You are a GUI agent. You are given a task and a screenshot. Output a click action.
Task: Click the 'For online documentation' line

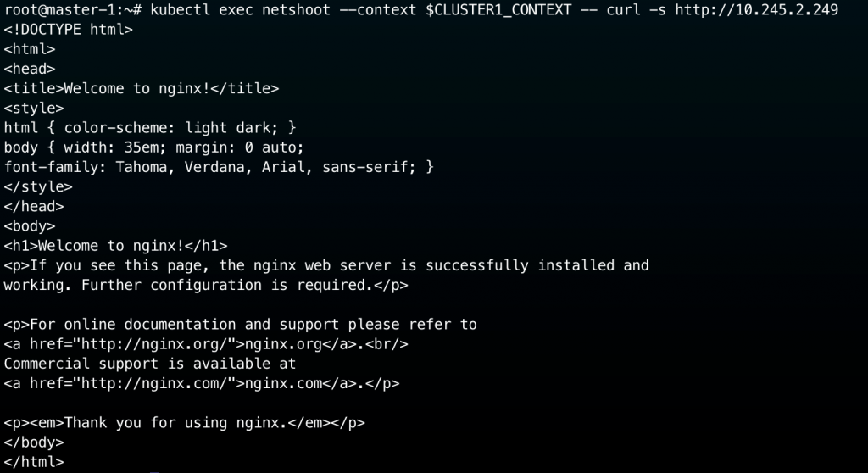[241, 324]
